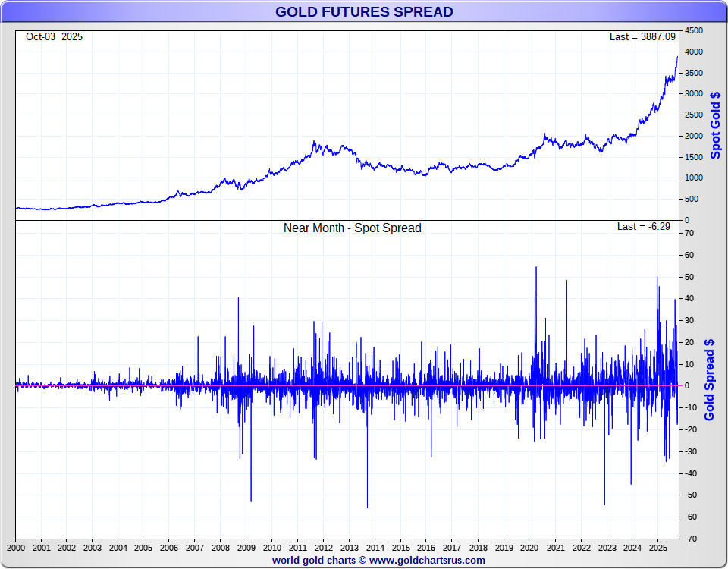728x569 pixels.
Task: Select year 2020 on the time axis
Action: pyautogui.click(x=529, y=548)
